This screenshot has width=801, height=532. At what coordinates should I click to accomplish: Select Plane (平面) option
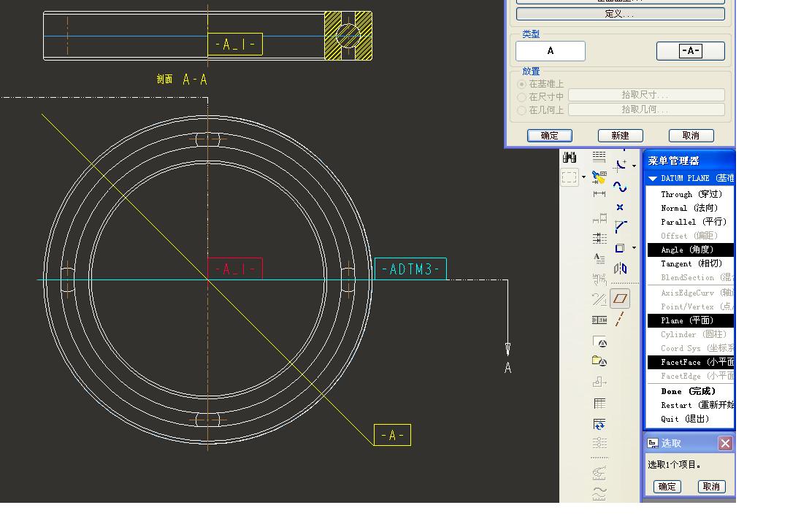(x=691, y=320)
